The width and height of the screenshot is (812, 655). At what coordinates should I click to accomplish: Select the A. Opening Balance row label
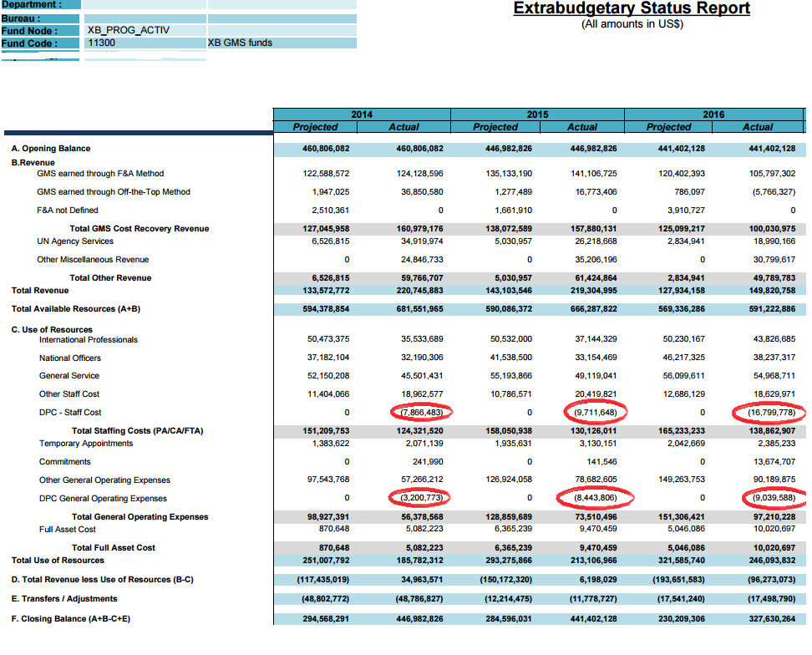[x=51, y=149]
